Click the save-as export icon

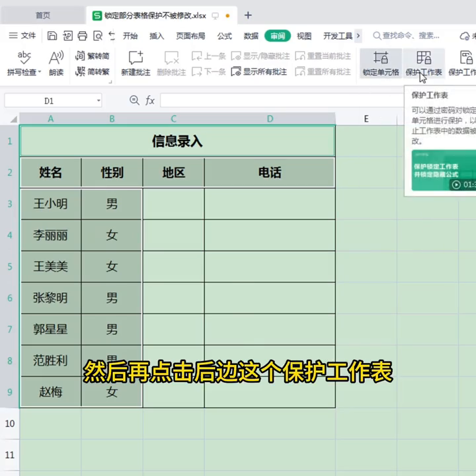click(67, 36)
